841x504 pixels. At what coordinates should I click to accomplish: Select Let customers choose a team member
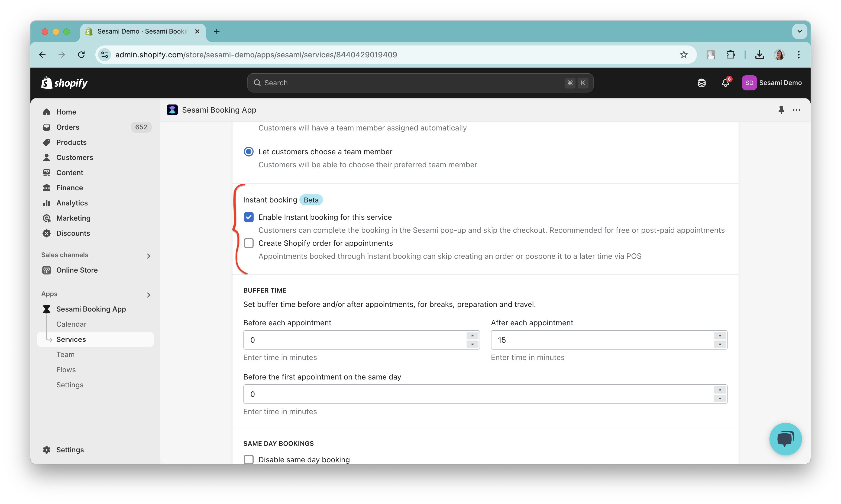tap(248, 152)
